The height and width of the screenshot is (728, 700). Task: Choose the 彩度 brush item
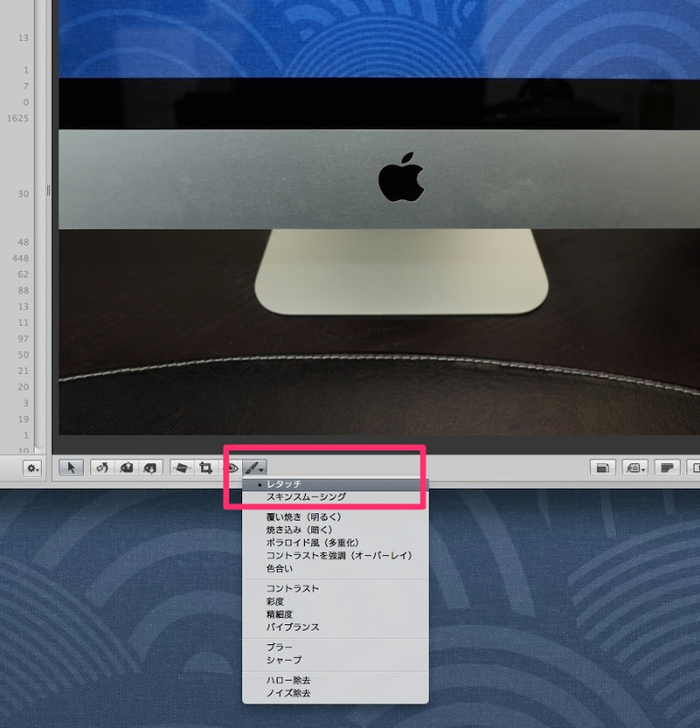pyautogui.click(x=335, y=602)
